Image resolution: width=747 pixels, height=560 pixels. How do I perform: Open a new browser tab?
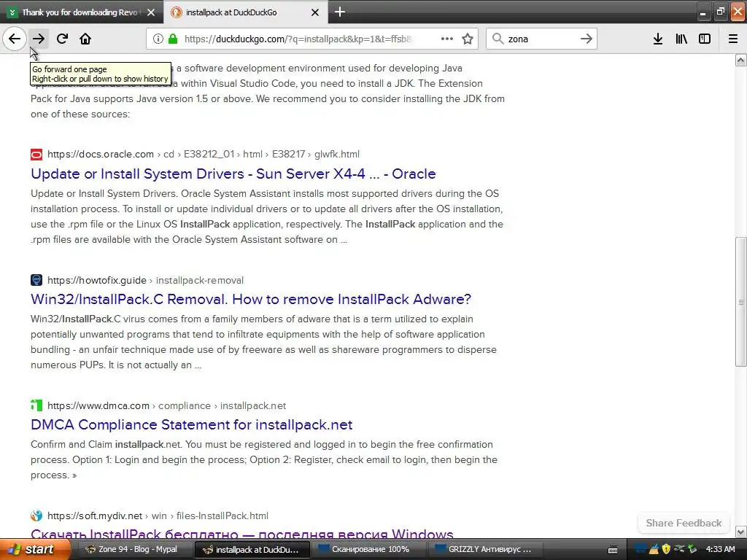point(340,12)
